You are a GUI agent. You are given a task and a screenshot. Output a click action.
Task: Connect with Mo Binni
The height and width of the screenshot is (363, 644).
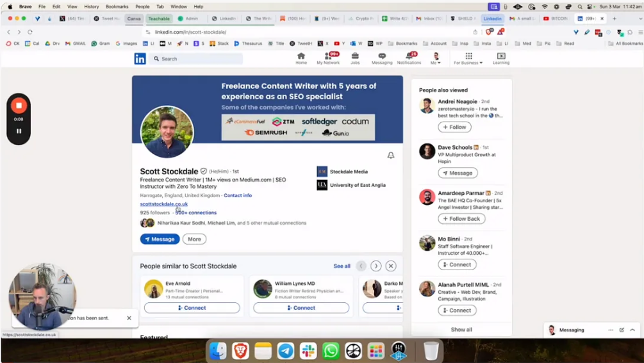(457, 264)
